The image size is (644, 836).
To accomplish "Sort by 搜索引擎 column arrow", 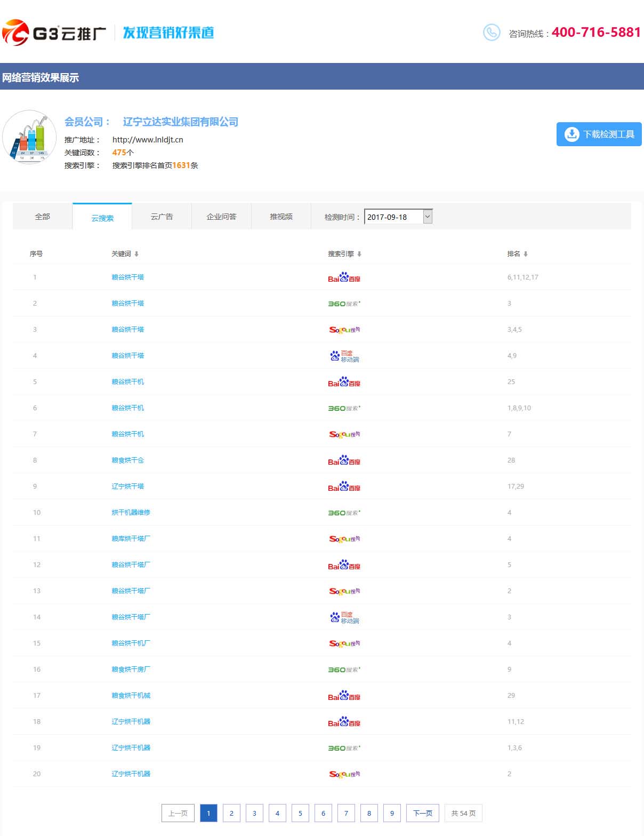I will point(359,254).
